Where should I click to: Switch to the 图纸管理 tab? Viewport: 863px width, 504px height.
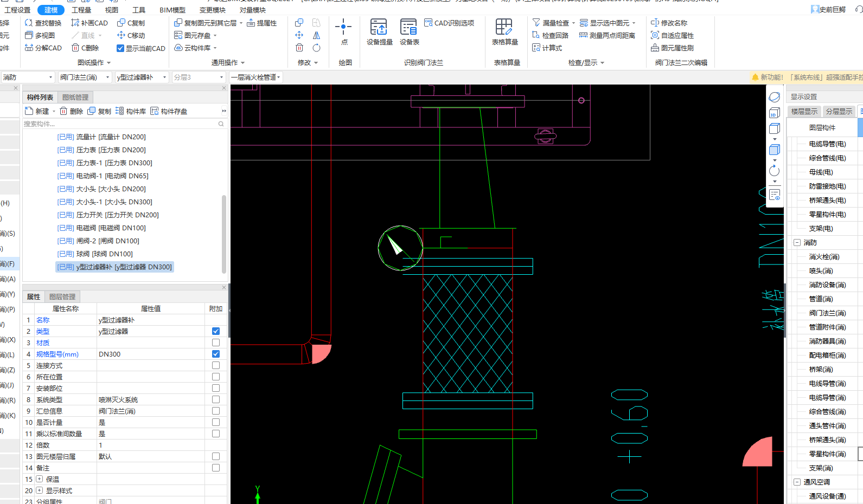click(x=75, y=98)
